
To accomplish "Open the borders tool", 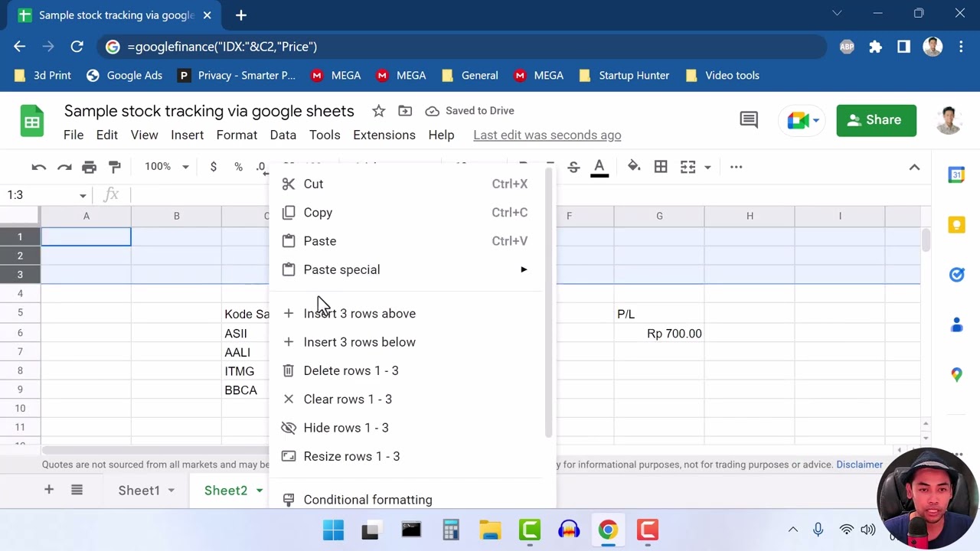I will 661,167.
